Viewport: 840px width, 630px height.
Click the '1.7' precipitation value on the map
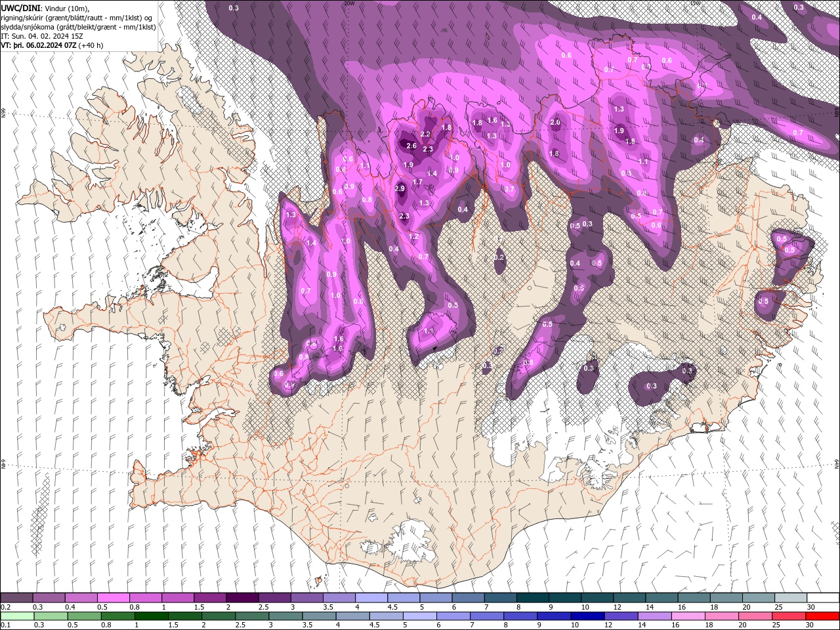417,182
